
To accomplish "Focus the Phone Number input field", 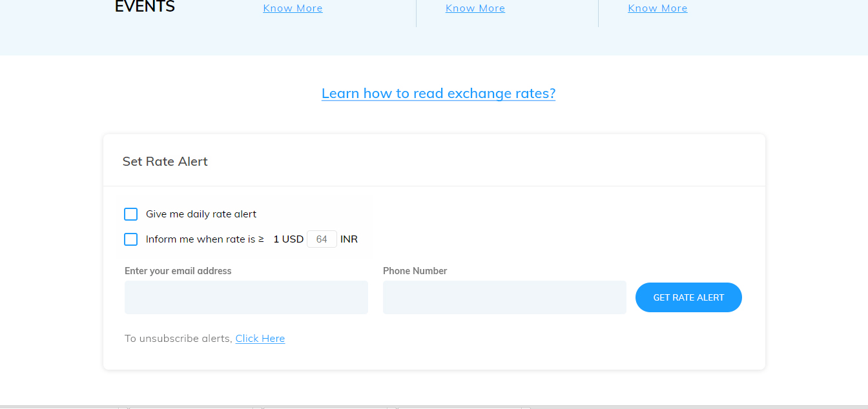I will pos(504,297).
